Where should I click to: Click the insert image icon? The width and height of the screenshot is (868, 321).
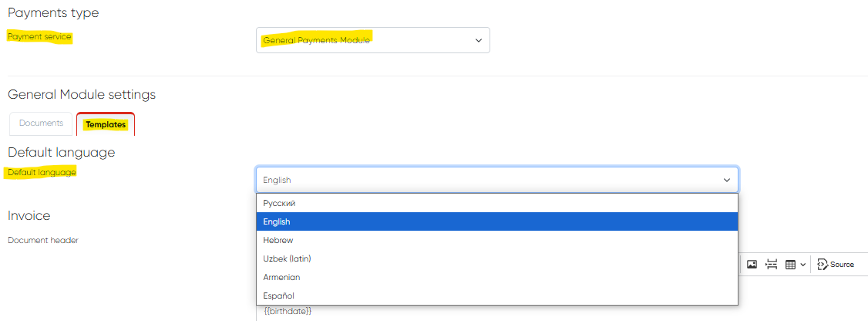pyautogui.click(x=752, y=265)
